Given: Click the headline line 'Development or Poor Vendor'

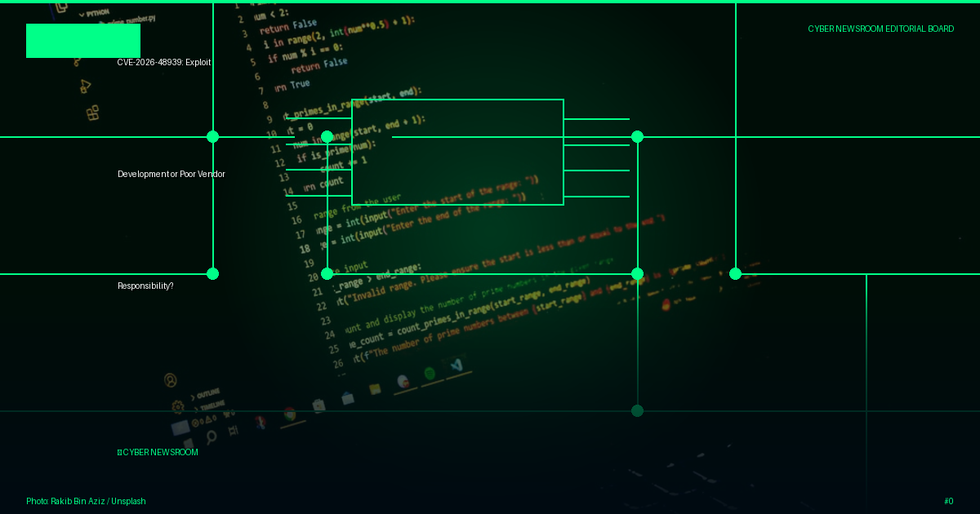Looking at the screenshot, I should pos(171,174).
